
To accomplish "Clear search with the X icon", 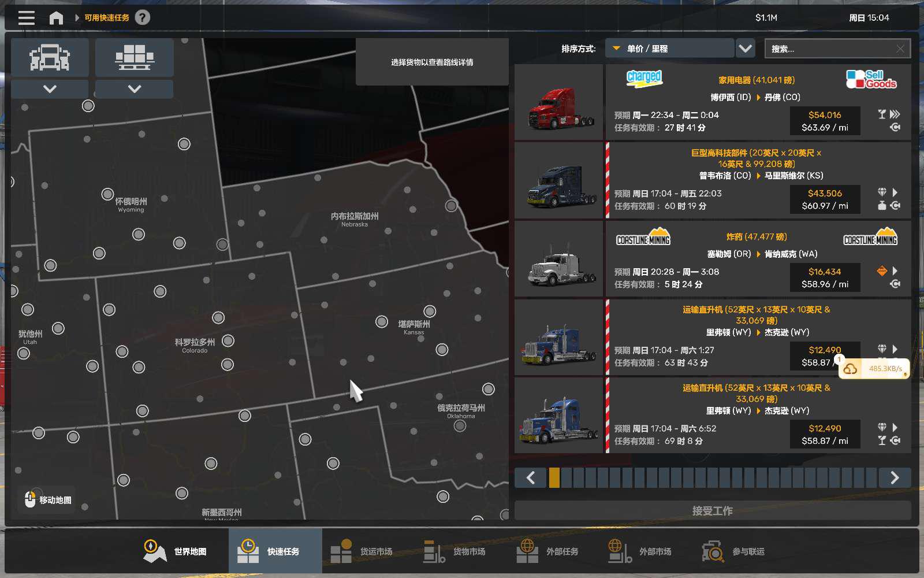I will coord(900,49).
